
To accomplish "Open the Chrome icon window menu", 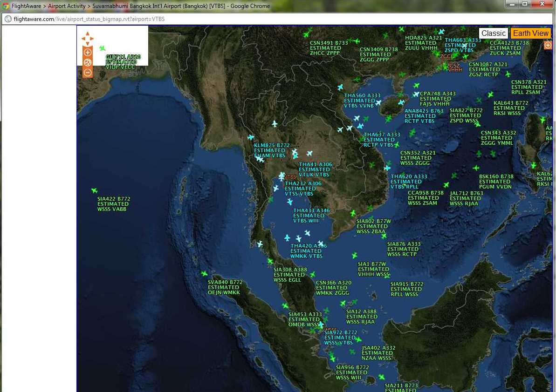I will [5, 6].
